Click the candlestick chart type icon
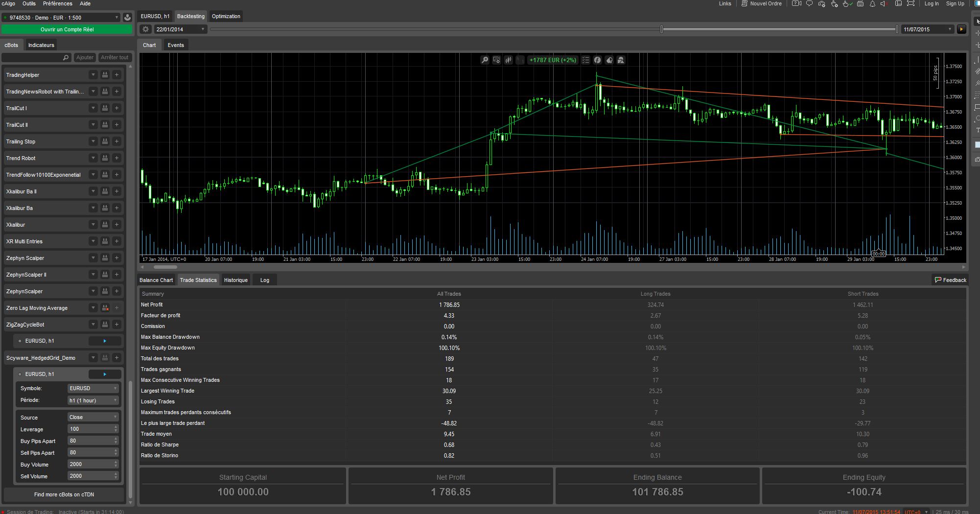980x514 pixels. [509, 60]
